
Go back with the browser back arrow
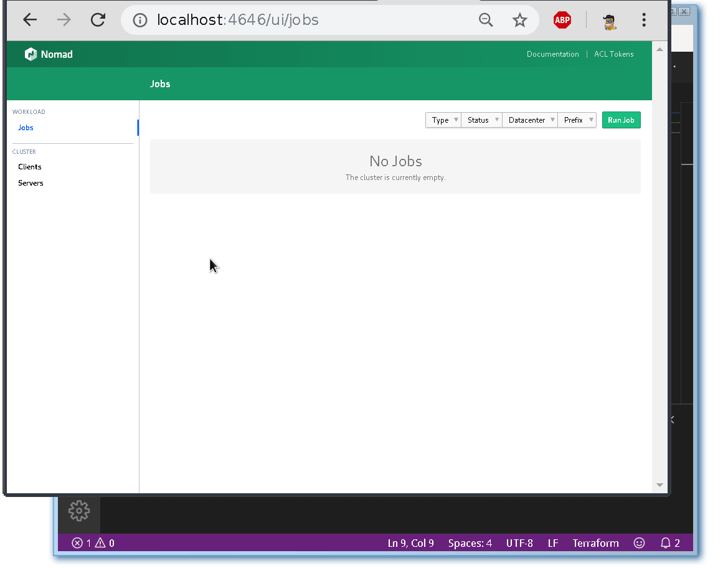tap(30, 20)
